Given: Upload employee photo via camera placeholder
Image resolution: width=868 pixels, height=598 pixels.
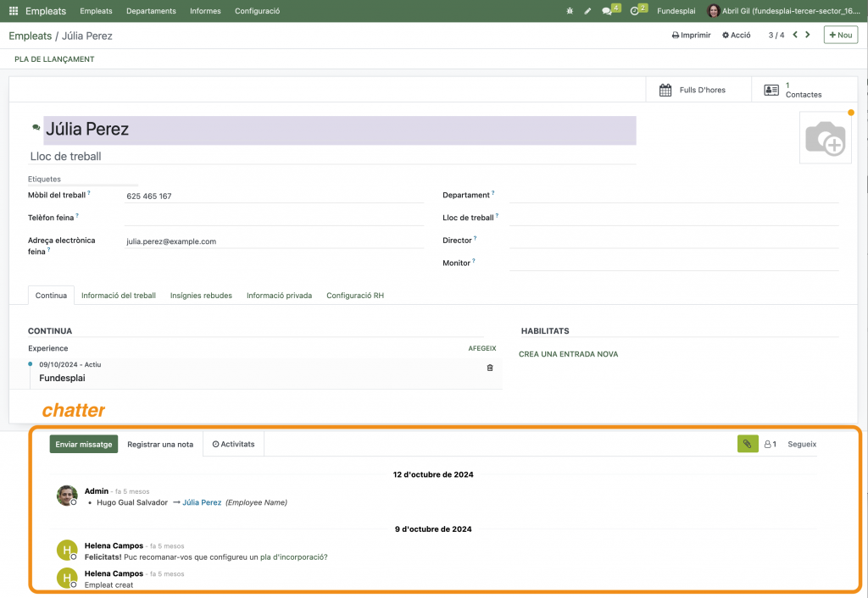Looking at the screenshot, I should (825, 138).
